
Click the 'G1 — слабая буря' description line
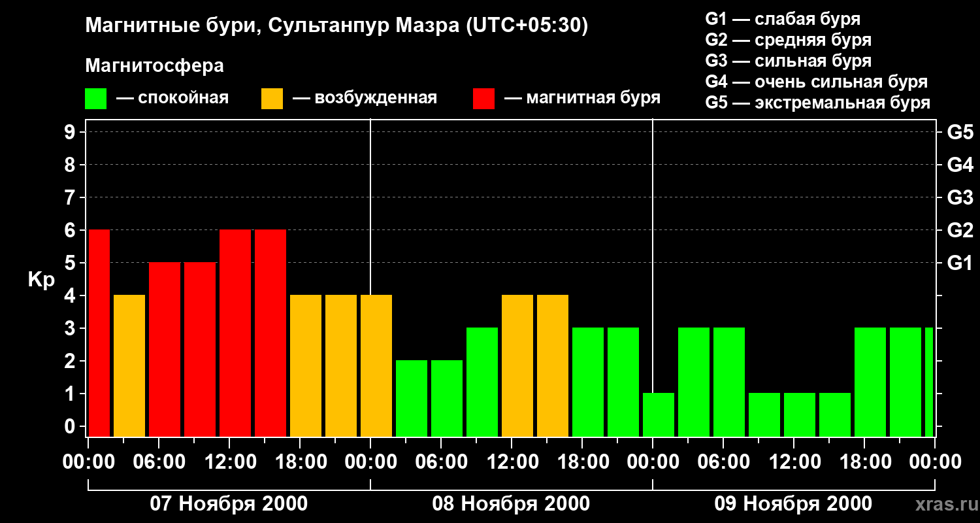[x=783, y=19]
